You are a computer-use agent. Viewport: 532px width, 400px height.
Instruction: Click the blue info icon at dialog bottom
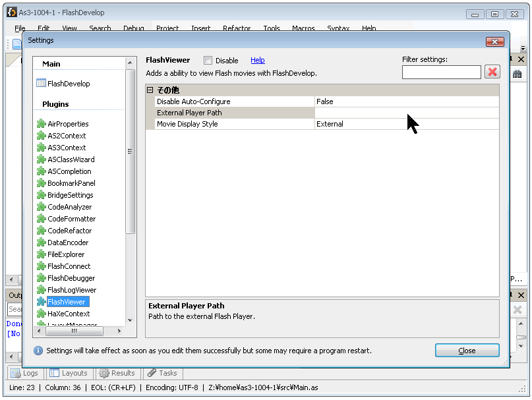point(38,351)
